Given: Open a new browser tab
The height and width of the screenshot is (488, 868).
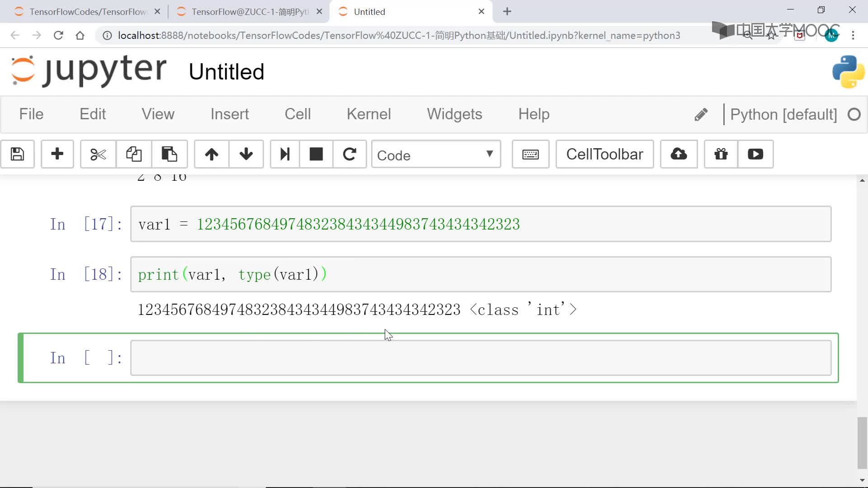Looking at the screenshot, I should pyautogui.click(x=507, y=11).
